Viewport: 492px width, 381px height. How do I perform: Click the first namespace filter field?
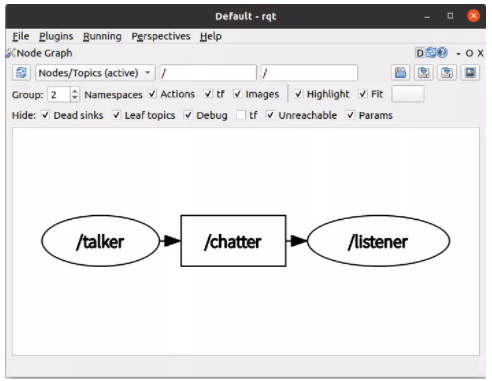coord(208,73)
